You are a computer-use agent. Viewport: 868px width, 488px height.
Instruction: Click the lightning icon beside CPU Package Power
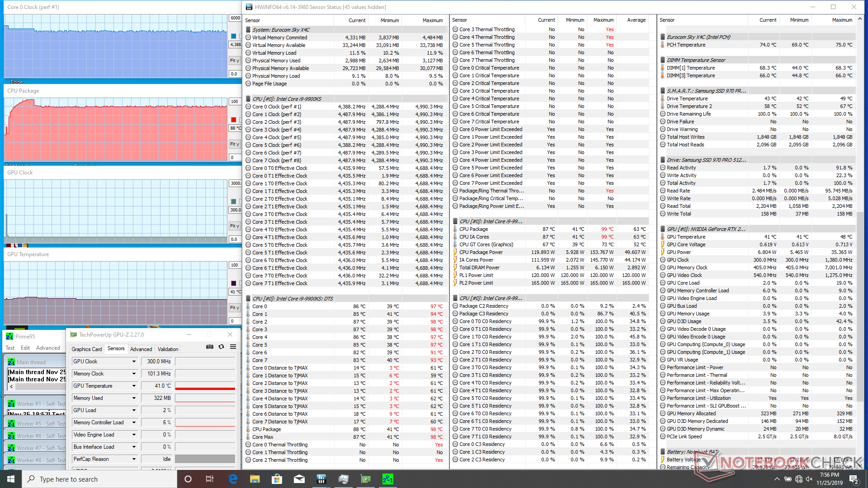click(455, 252)
